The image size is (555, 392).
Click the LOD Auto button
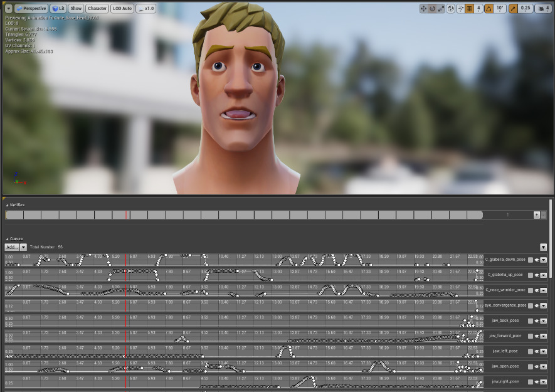pos(122,8)
